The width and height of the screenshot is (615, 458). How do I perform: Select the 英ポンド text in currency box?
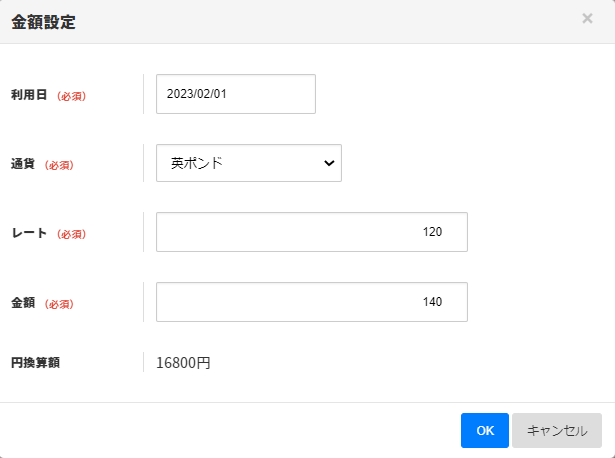click(196, 163)
